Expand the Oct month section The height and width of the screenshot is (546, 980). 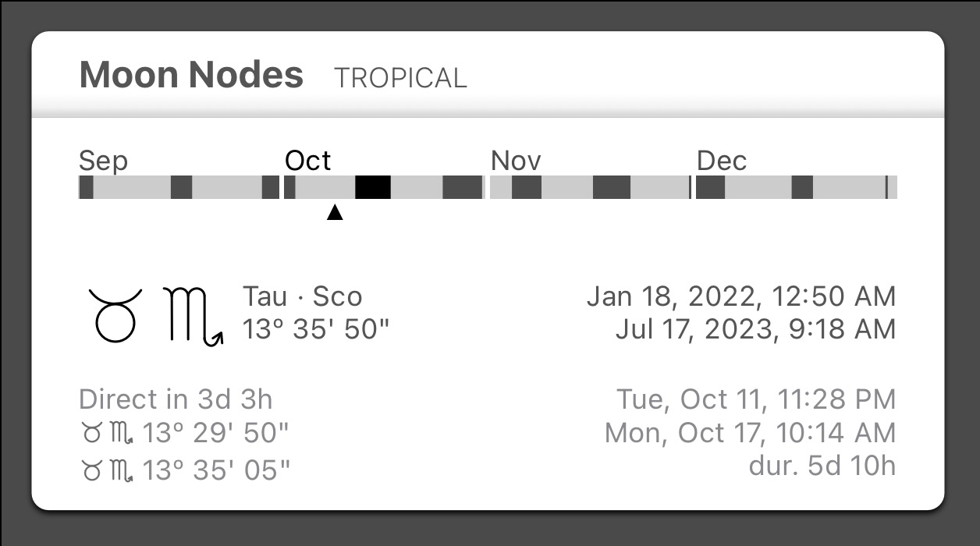309,161
